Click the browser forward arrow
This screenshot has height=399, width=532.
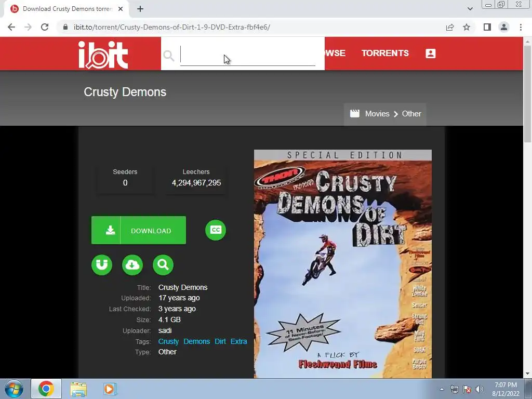pos(28,27)
